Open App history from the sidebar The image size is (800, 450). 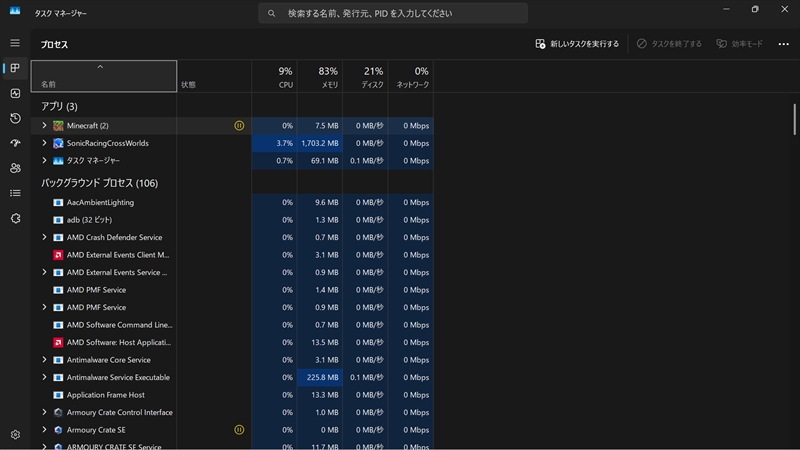(15, 118)
